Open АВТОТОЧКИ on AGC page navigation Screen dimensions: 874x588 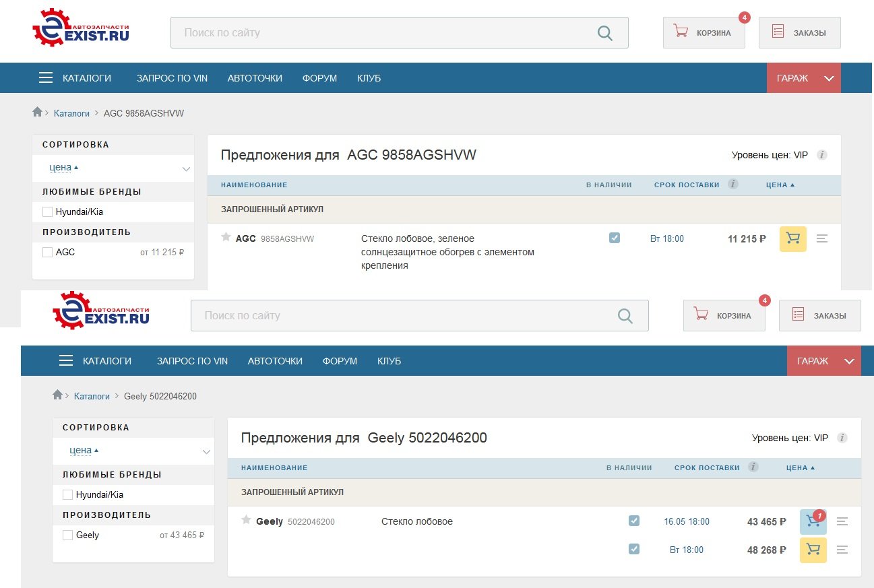255,78
